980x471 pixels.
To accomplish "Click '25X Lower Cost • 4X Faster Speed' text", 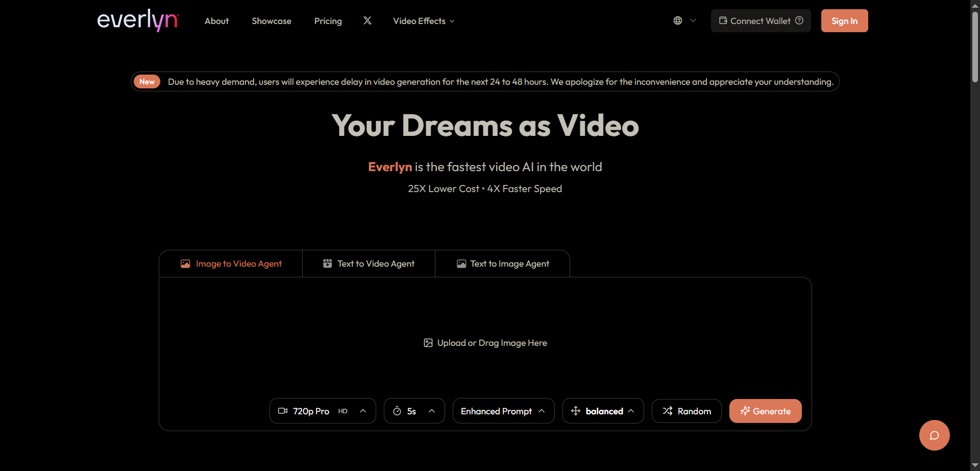I will (x=485, y=189).
